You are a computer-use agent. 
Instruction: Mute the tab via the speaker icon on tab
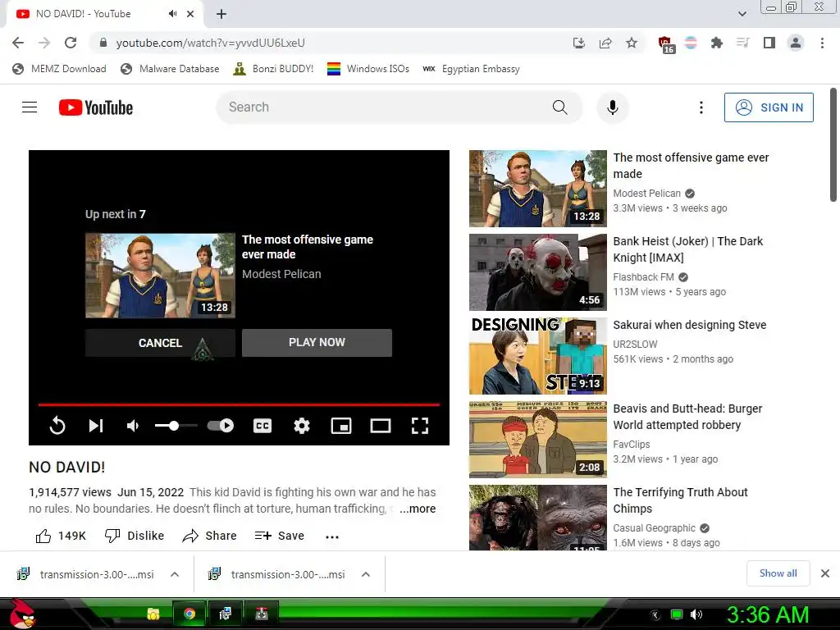[x=172, y=14]
